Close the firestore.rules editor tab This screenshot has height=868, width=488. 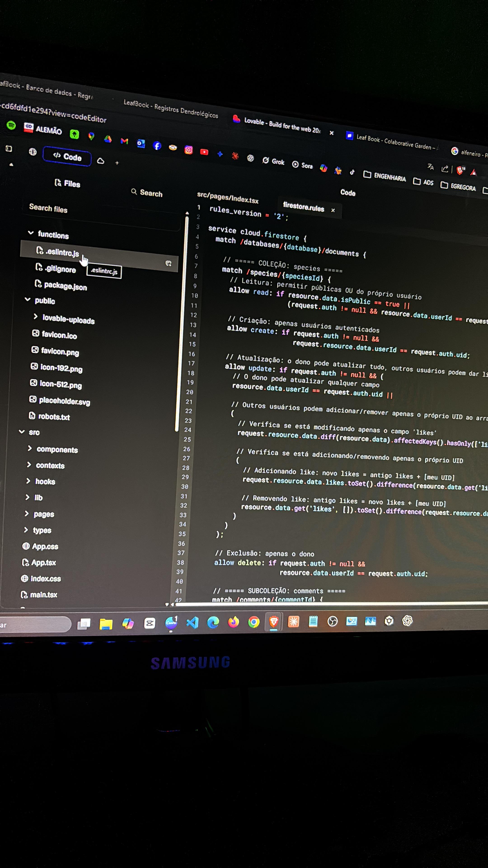click(333, 210)
